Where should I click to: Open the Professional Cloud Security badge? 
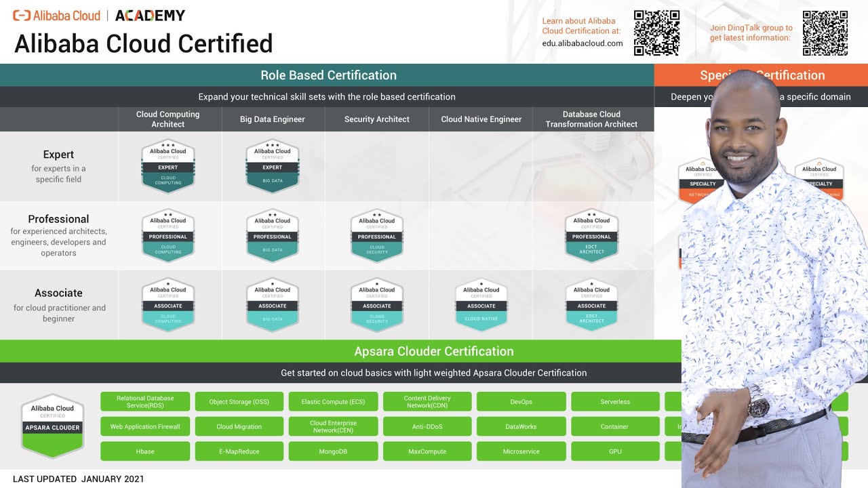coord(377,235)
